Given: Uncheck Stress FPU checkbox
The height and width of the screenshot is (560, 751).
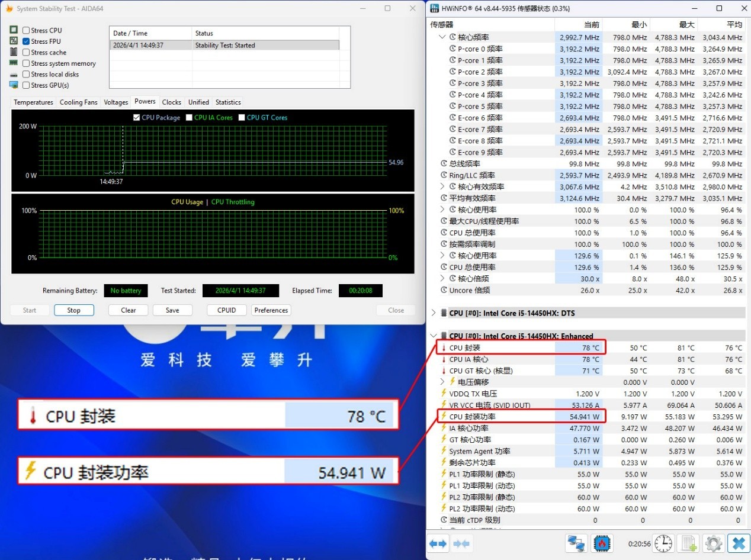Looking at the screenshot, I should click(26, 41).
